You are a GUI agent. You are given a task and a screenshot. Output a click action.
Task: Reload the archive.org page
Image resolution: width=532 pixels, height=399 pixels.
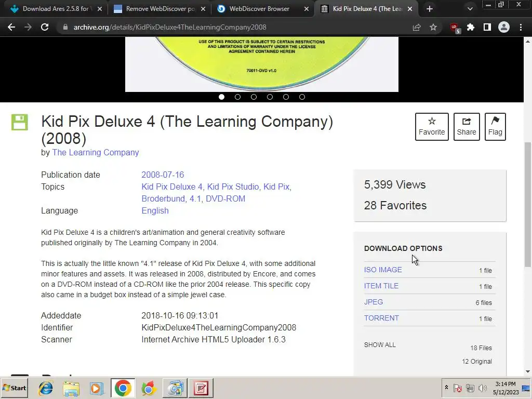(45, 27)
